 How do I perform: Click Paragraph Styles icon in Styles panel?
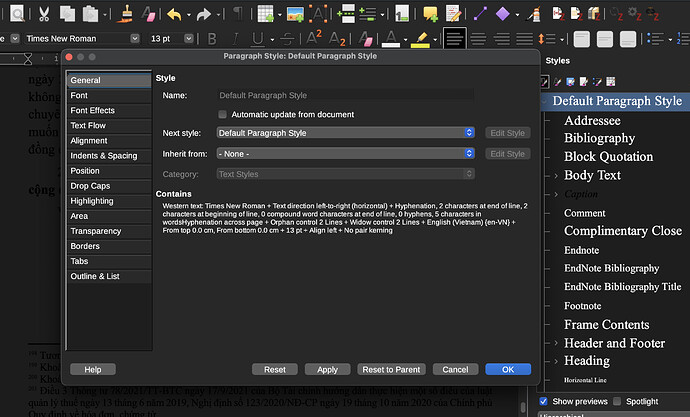coord(544,81)
